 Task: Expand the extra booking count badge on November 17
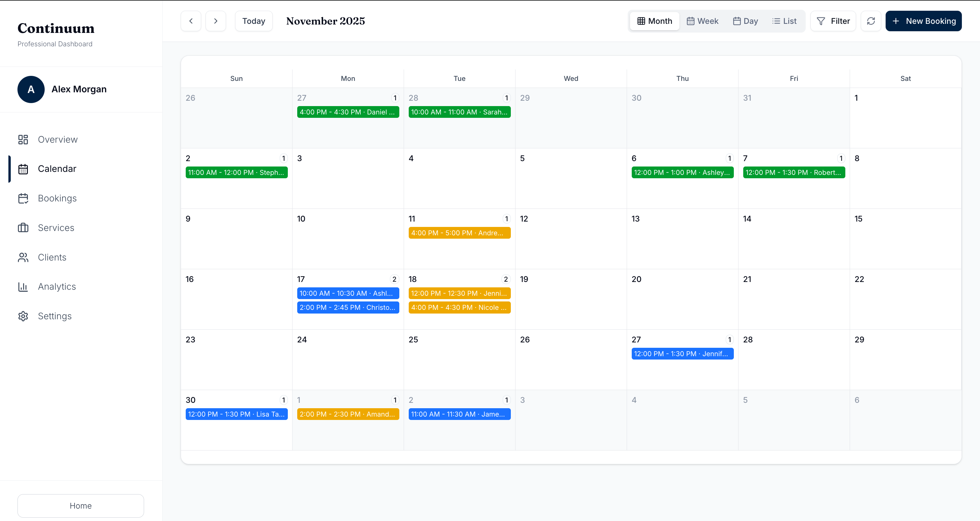(395, 279)
